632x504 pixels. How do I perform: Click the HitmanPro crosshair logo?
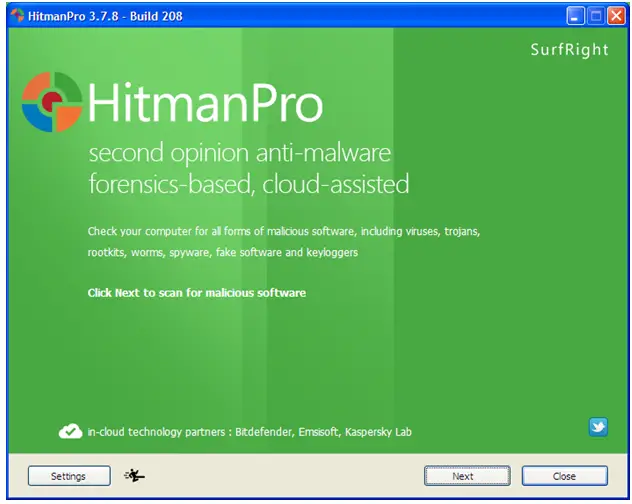tap(52, 102)
